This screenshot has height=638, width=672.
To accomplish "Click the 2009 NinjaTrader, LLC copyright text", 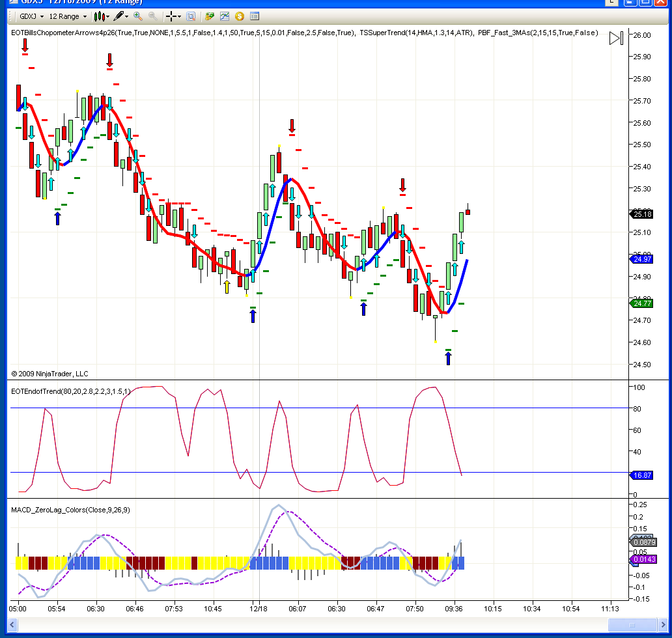I will [49, 374].
